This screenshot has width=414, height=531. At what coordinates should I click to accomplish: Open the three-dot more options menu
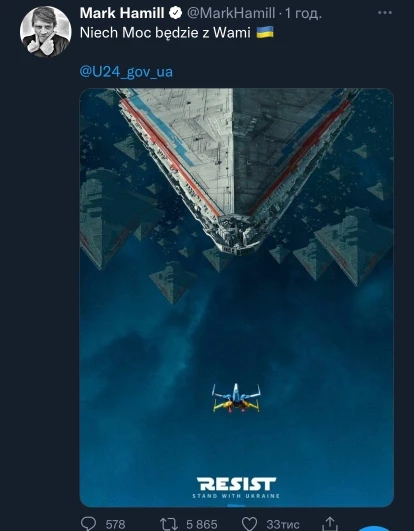385,13
